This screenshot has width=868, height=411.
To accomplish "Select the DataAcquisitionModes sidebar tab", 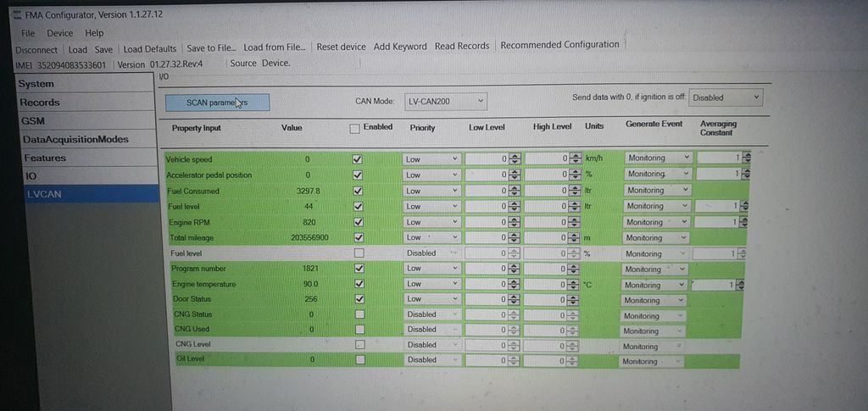I will [x=88, y=139].
